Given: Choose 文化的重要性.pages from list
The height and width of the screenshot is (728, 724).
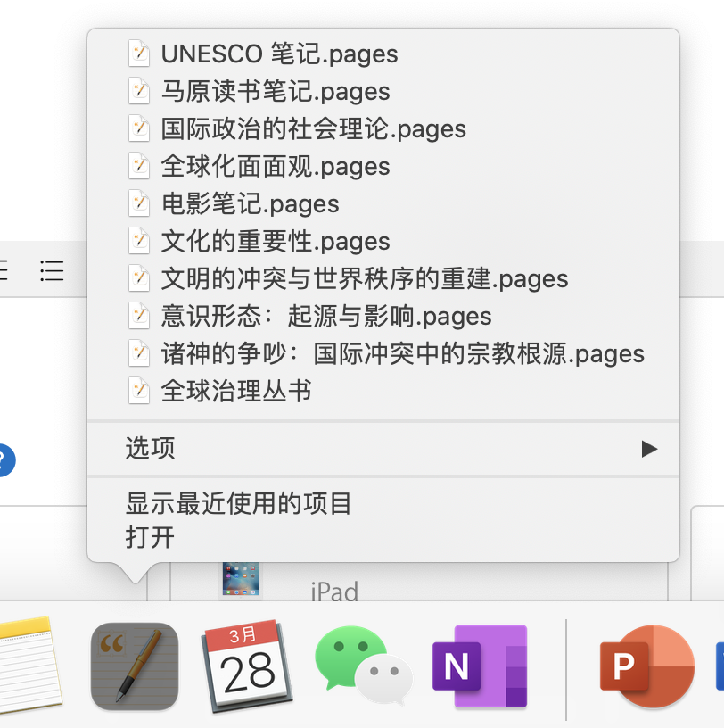Looking at the screenshot, I should coord(383,241).
